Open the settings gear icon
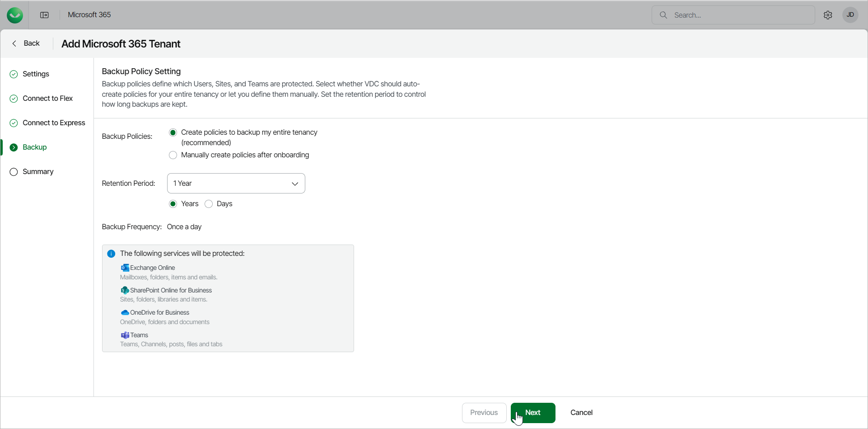 click(x=828, y=15)
